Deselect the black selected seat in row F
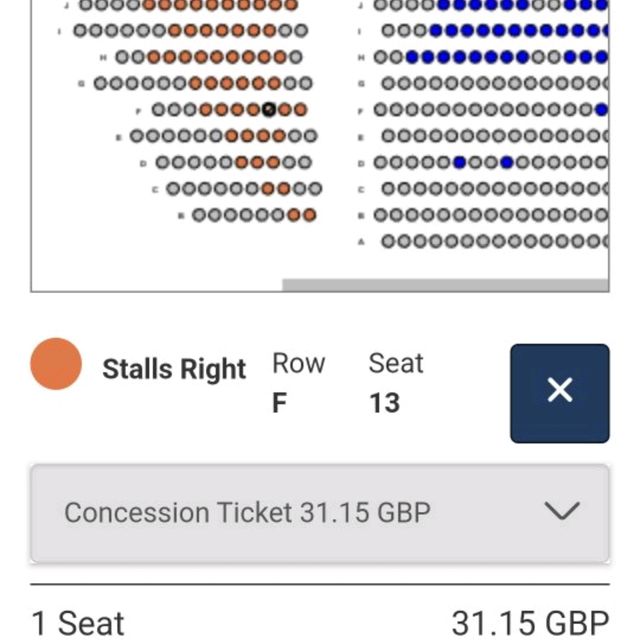This screenshot has width=640, height=640. coord(269,109)
